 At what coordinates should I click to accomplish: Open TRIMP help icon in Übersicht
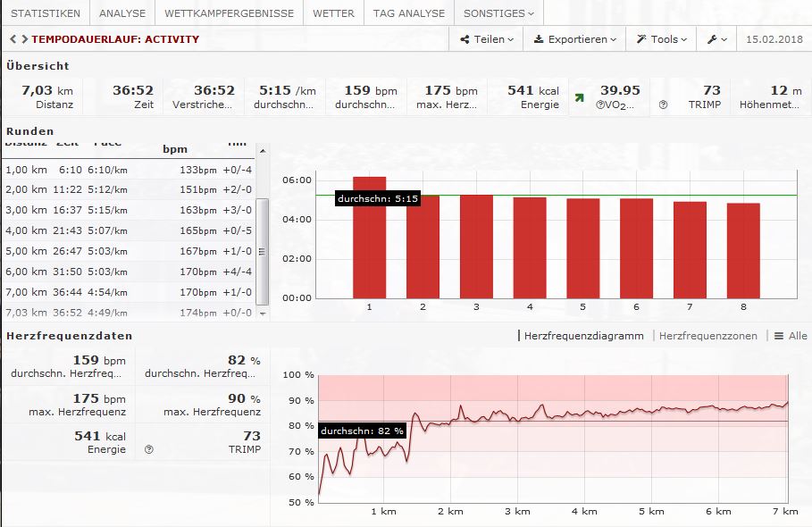coord(663,105)
